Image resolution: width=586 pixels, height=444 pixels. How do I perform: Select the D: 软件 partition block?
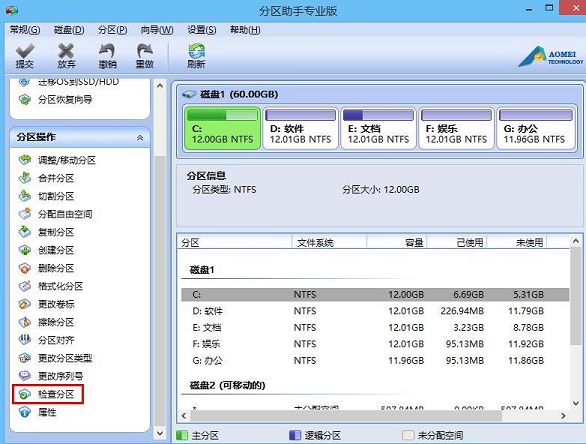coord(300,128)
